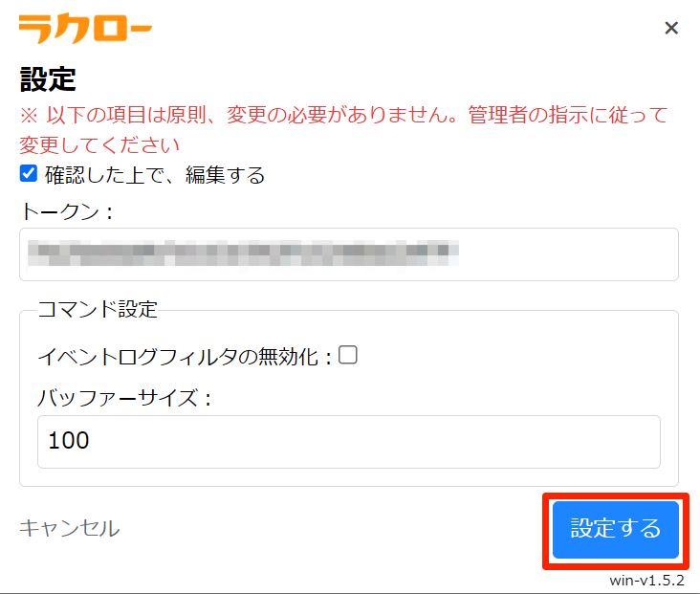Viewport: 700px width, 594px height.
Task: Click the win-v1.5.2 version text
Action: point(646,582)
